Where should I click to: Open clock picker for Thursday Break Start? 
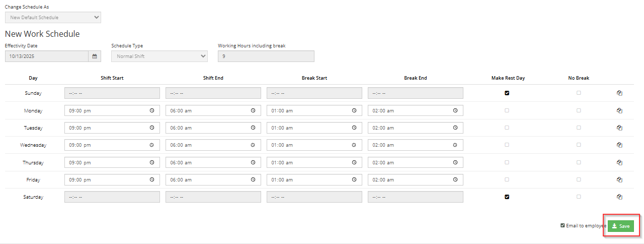[x=354, y=162]
